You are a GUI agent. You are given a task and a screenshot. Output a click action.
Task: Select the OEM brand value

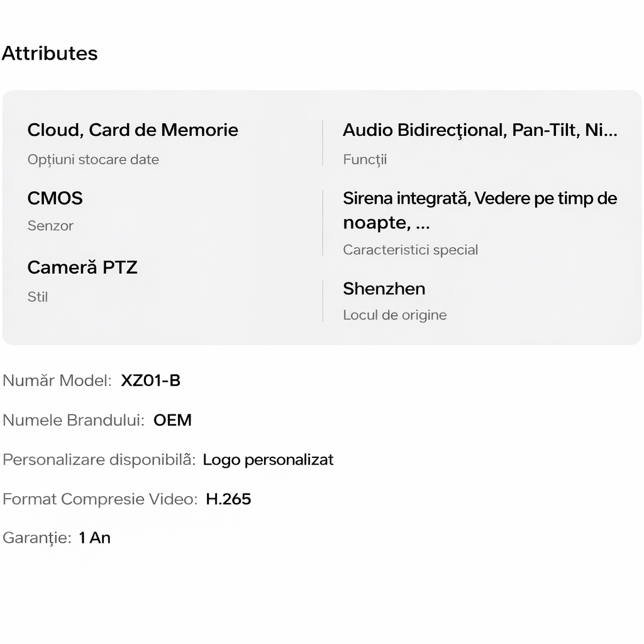(172, 420)
